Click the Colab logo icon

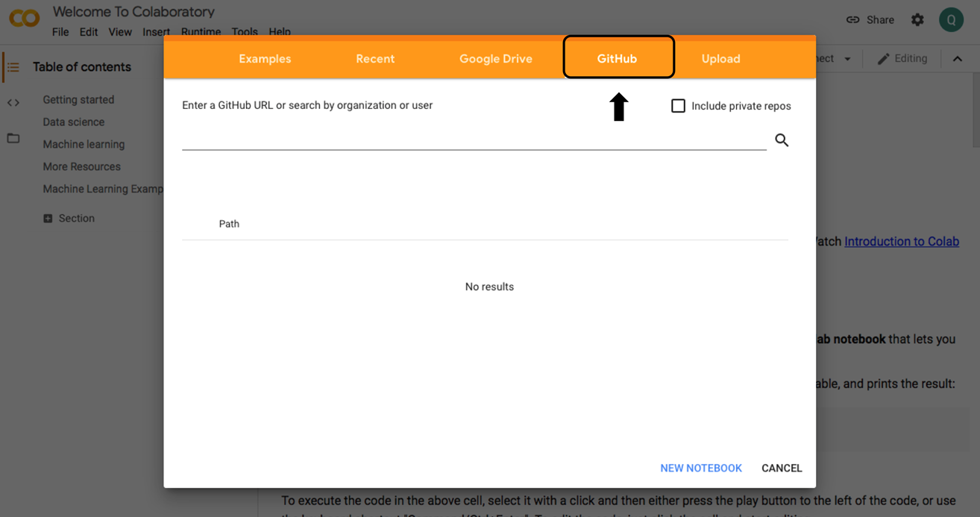click(x=24, y=18)
